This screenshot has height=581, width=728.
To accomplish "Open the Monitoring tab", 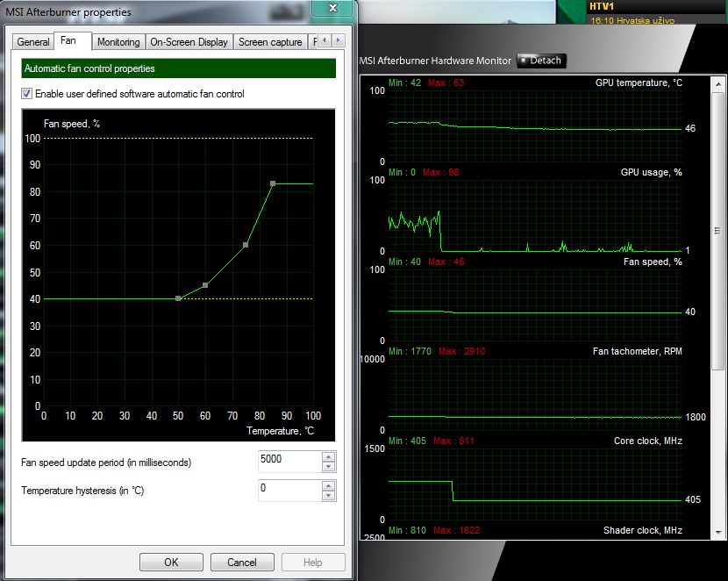I will point(118,42).
